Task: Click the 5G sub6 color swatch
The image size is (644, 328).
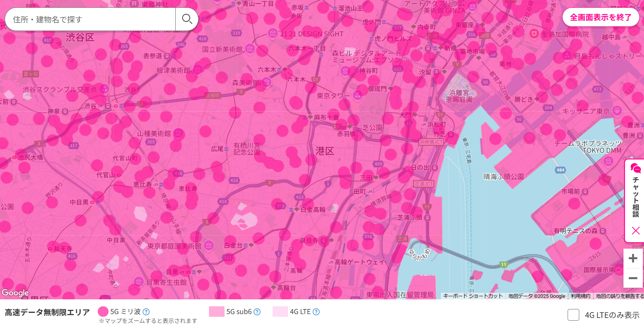Action: (217, 312)
